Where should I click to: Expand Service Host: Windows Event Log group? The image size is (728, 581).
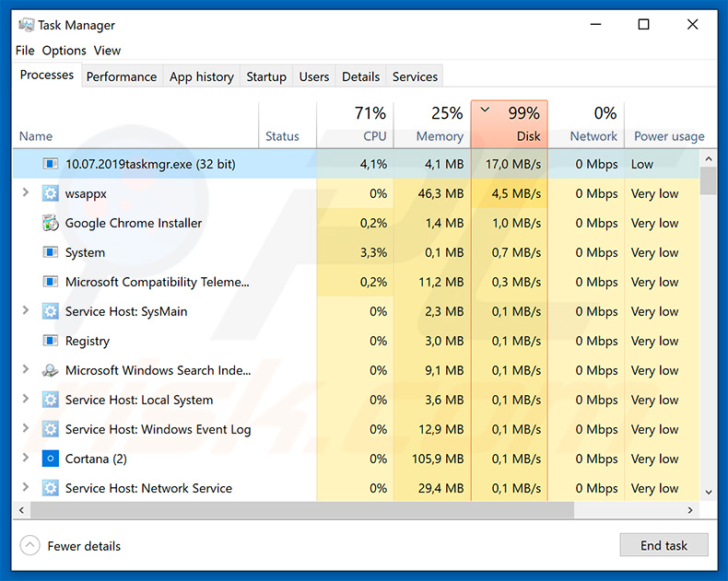(26, 428)
